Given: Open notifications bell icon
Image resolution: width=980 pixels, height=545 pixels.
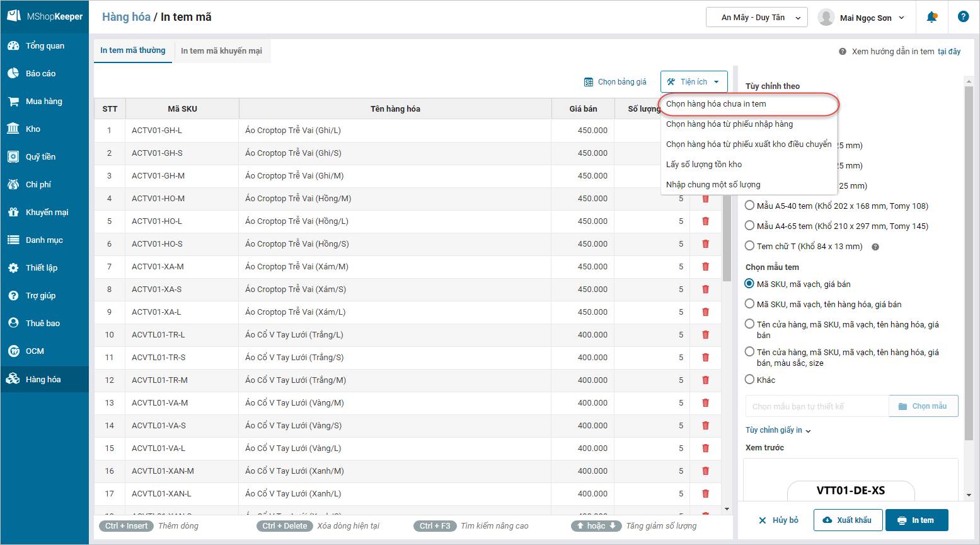Looking at the screenshot, I should tap(931, 17).
